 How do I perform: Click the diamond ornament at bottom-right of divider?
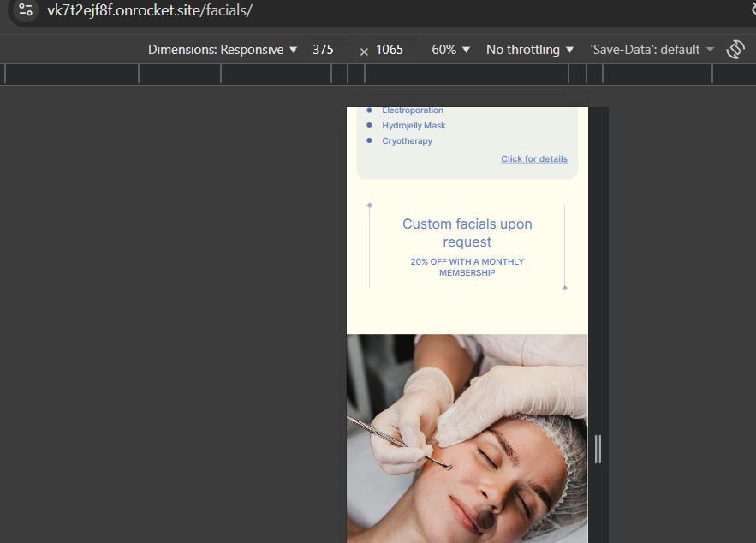(x=564, y=288)
